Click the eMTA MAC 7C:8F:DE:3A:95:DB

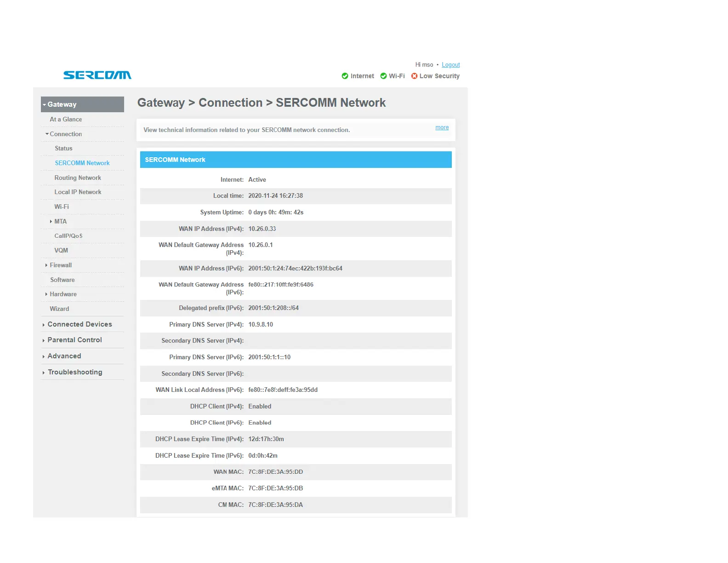(276, 488)
